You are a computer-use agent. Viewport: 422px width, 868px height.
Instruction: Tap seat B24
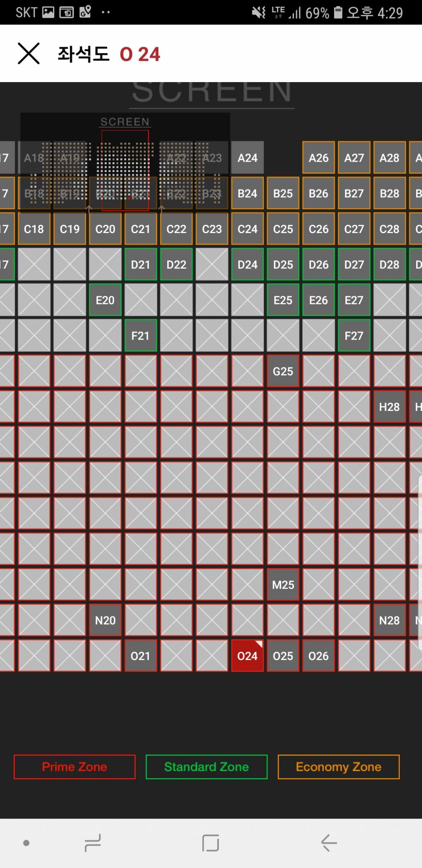[x=247, y=193]
